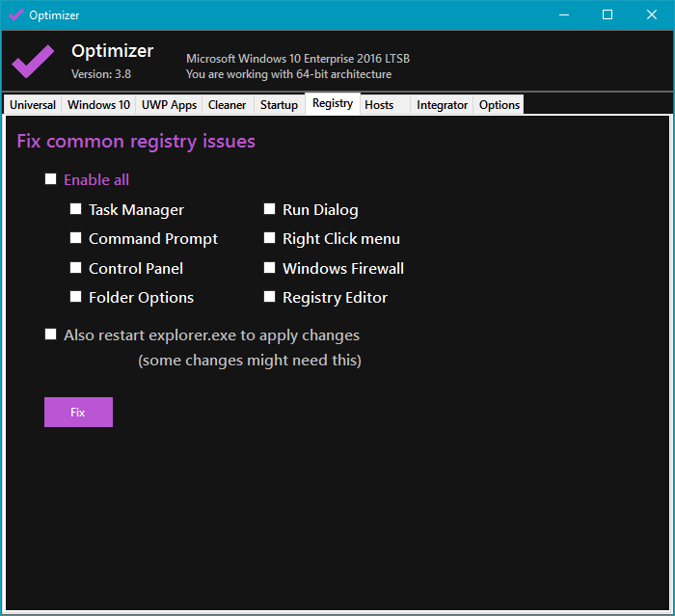Select the Folder Options checkbox
This screenshot has width=675, height=616.
pos(76,297)
